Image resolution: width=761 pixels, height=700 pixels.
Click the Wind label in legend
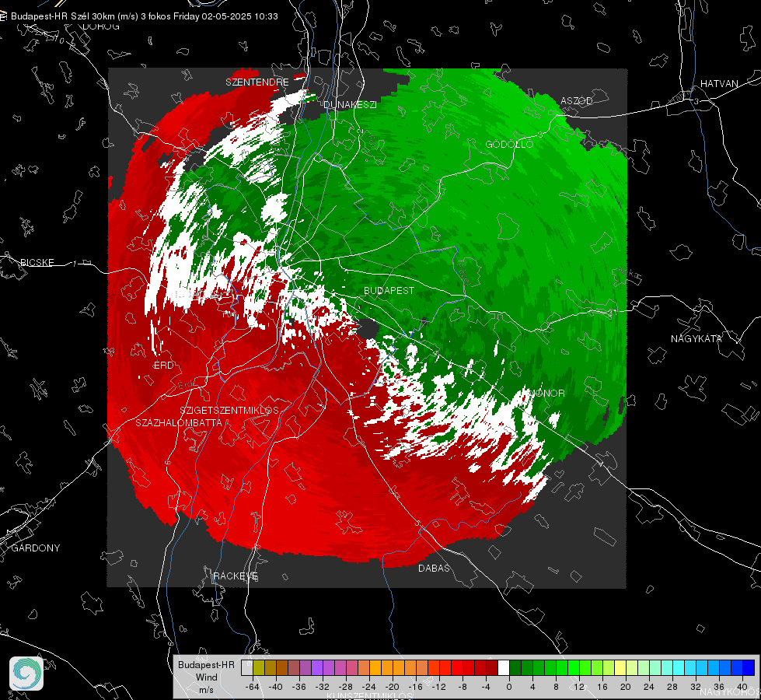tap(206, 677)
